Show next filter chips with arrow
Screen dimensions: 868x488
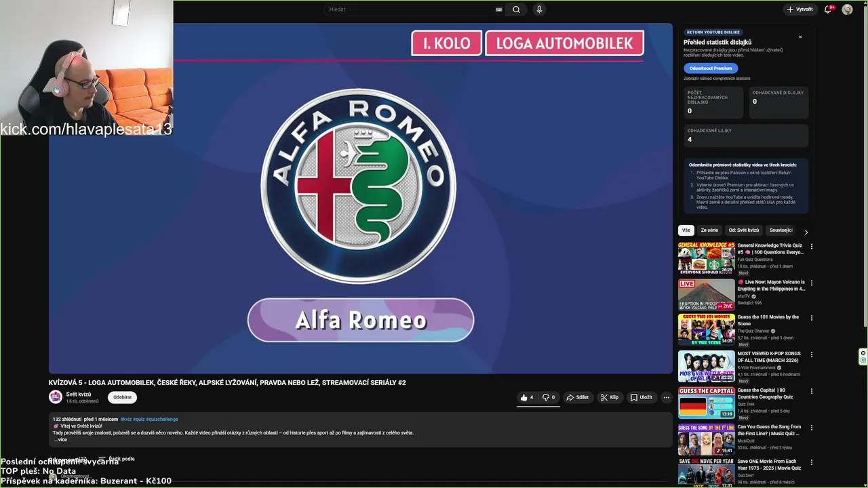coord(806,232)
